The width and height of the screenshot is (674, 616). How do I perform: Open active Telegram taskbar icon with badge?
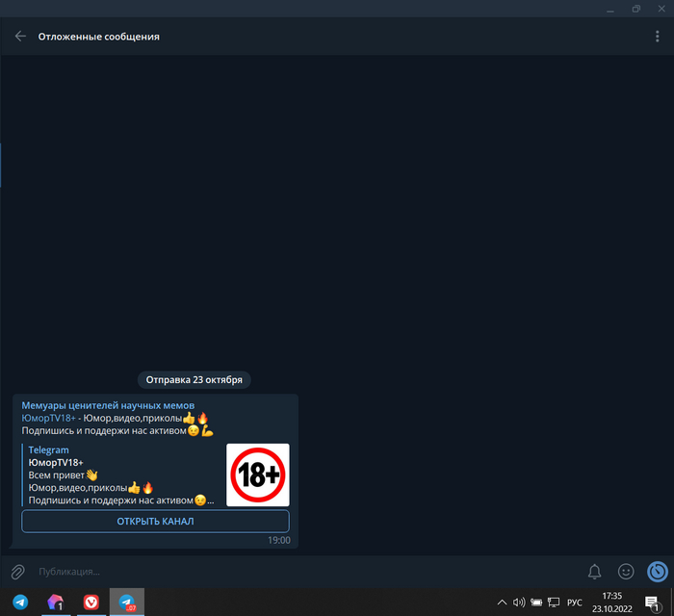click(127, 602)
